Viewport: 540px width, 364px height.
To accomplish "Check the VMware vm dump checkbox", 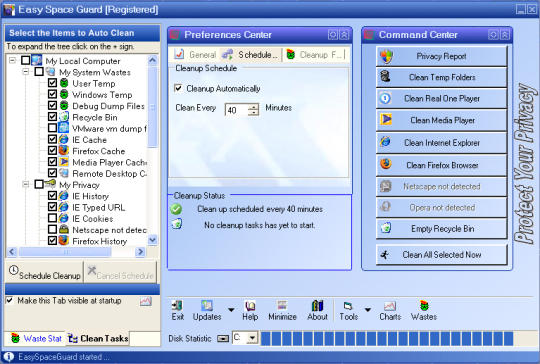I will 52,128.
